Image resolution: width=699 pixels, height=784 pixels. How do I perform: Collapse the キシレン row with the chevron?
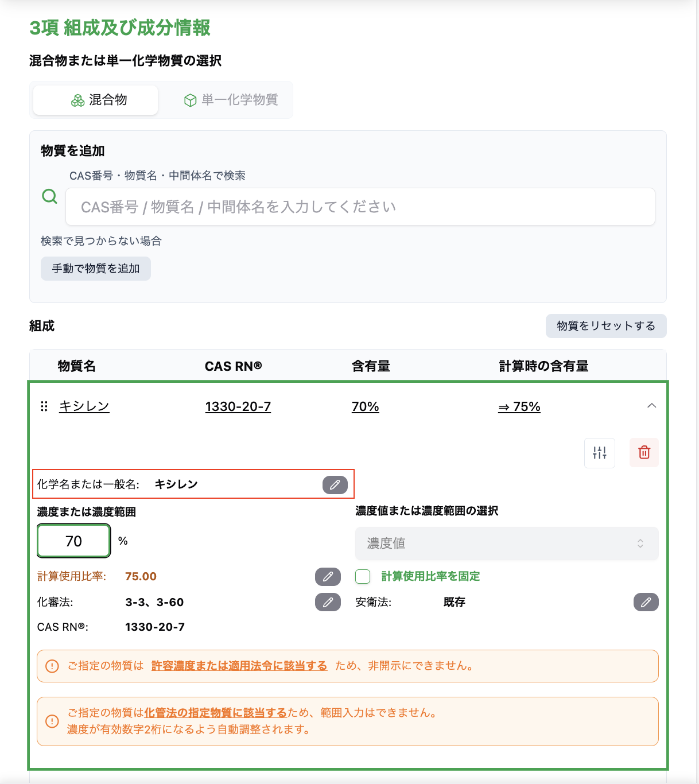(x=651, y=405)
